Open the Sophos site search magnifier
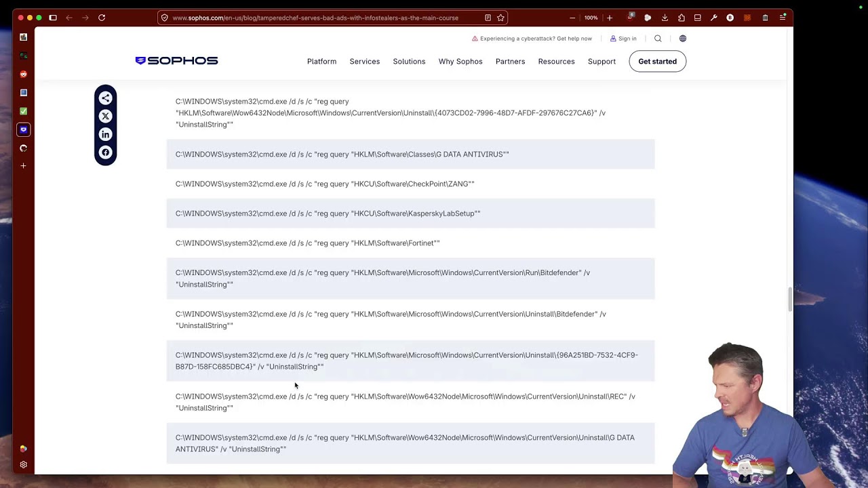The image size is (868, 488). point(658,39)
